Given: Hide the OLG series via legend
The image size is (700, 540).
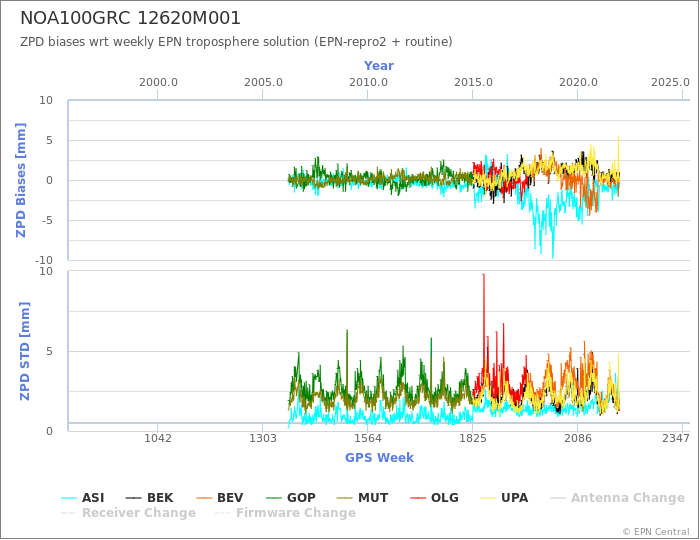Looking at the screenshot, I should pyautogui.click(x=434, y=498).
